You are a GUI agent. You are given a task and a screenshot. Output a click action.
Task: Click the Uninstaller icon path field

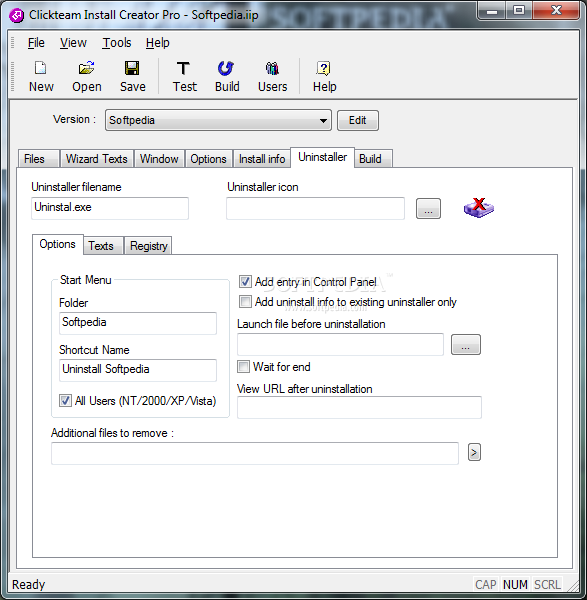click(x=315, y=208)
